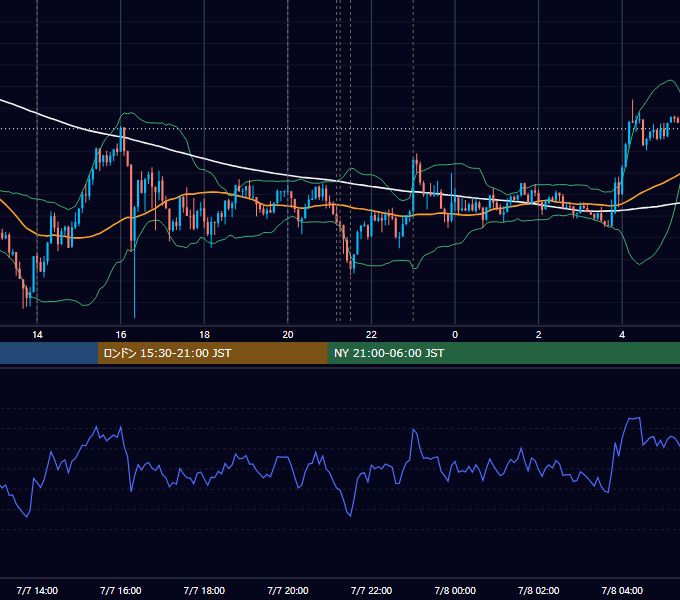Click the 7/7 16:00 time label
Screen dimensions: 680x600
click(x=121, y=590)
